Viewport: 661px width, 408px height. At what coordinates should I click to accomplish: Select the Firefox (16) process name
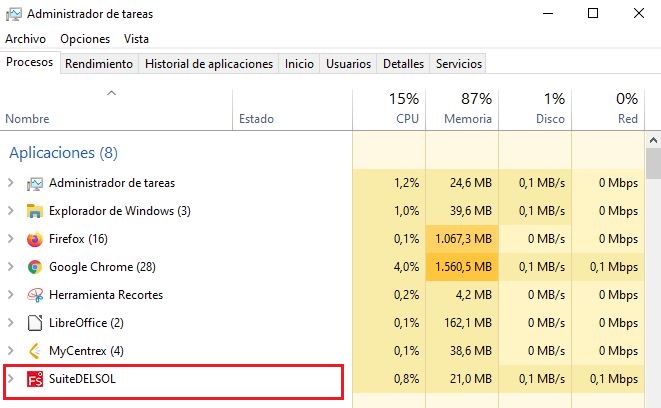click(78, 239)
